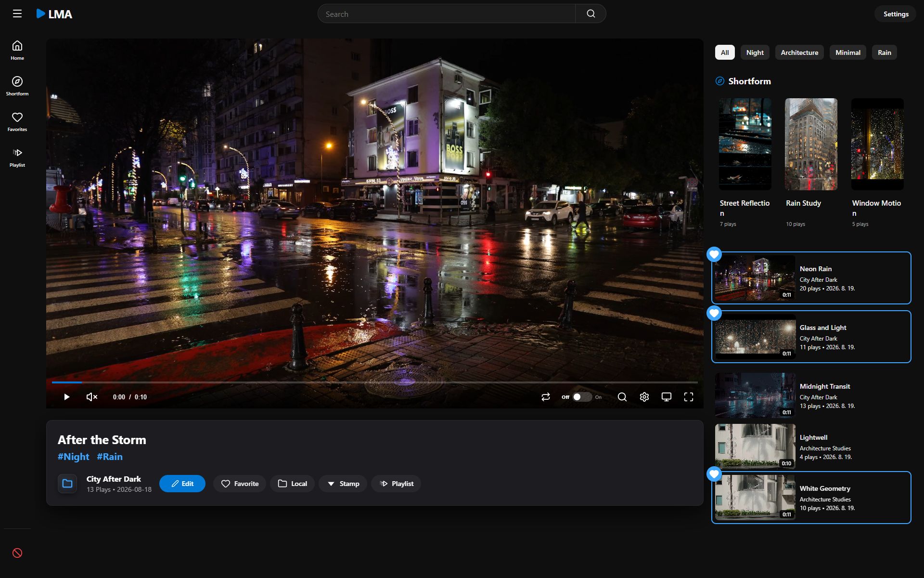Click the "Street Reflection" title text
Image resolution: width=924 pixels, height=578 pixels.
click(x=744, y=208)
